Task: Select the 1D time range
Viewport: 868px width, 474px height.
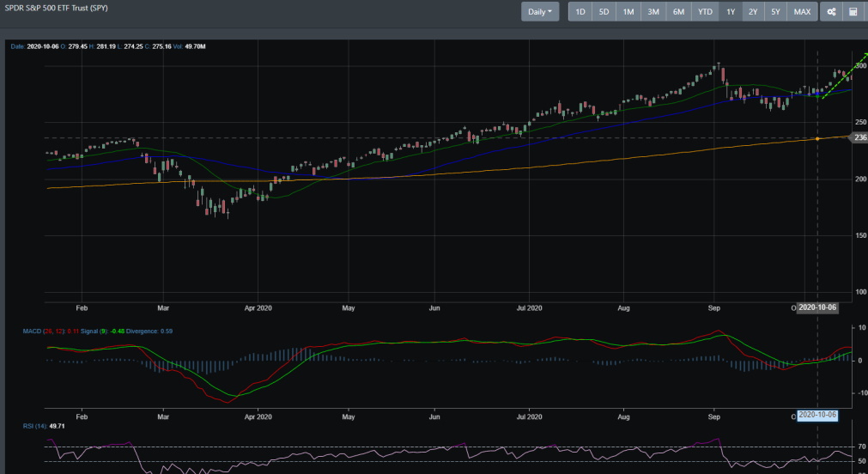Action: [x=580, y=12]
